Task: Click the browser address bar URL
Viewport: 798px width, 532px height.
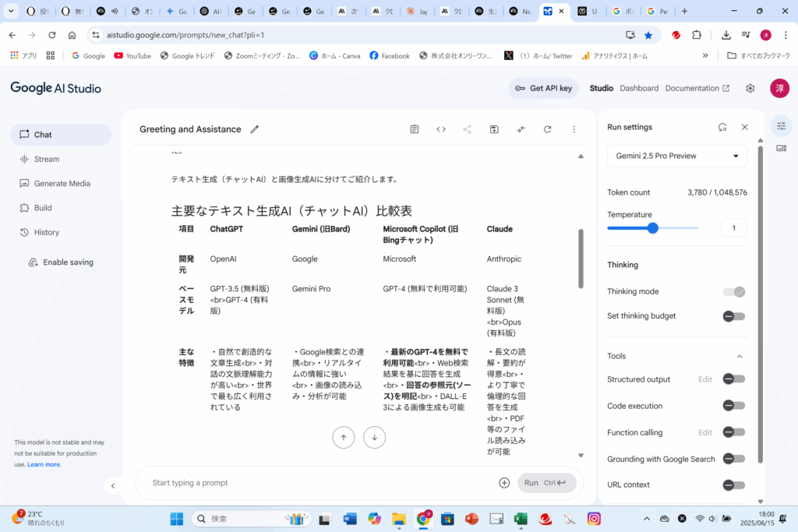Action: point(185,35)
